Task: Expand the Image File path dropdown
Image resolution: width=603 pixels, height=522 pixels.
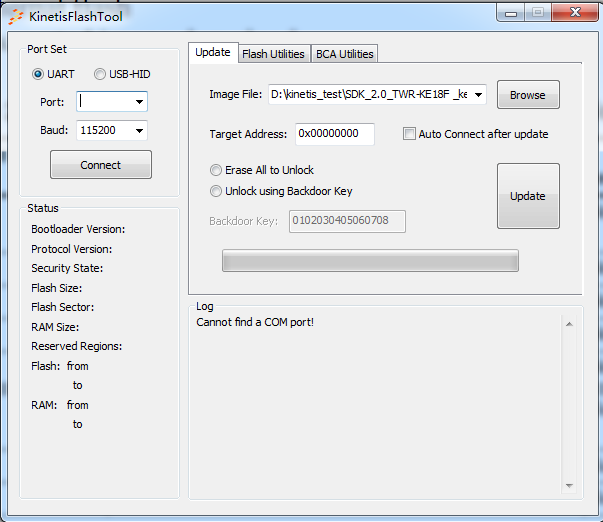Action: point(478,95)
